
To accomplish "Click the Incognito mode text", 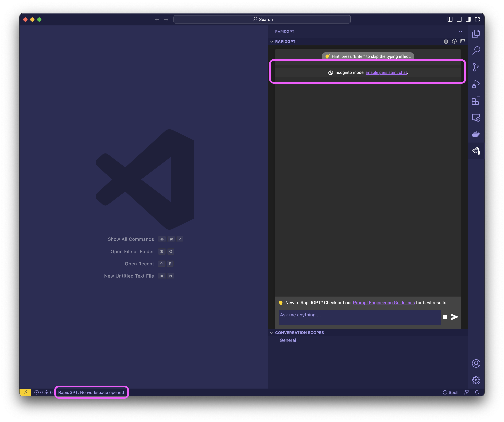I will point(349,72).
